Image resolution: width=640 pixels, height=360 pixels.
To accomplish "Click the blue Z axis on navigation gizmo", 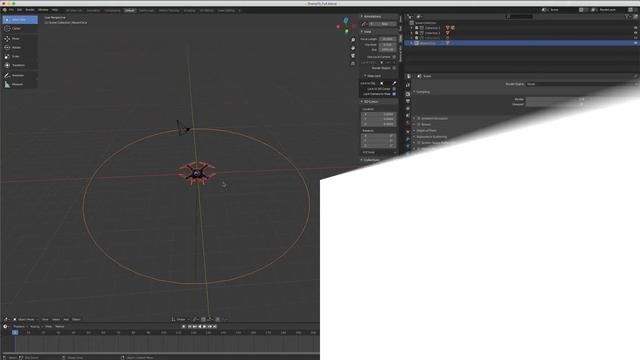I will [x=346, y=20].
